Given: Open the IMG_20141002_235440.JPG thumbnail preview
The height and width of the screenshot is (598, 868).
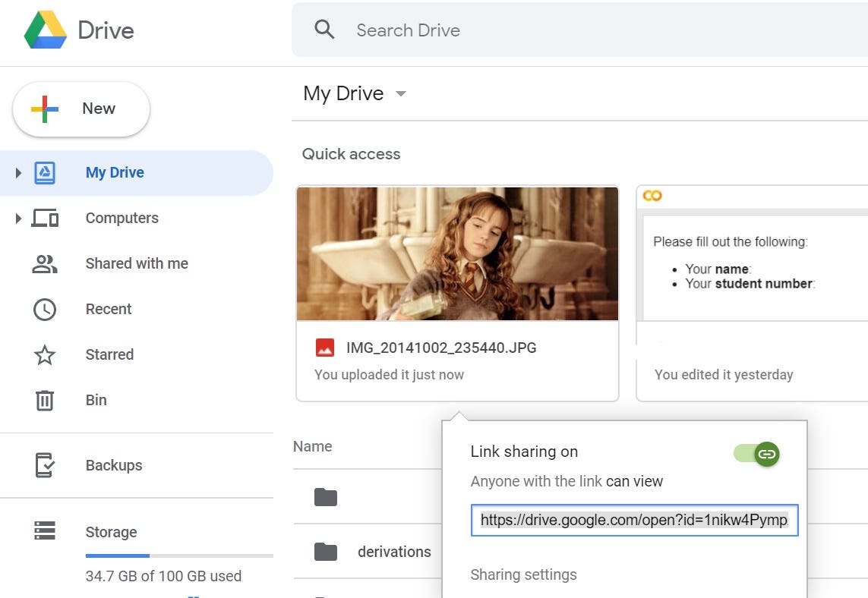Looking at the screenshot, I should tap(457, 253).
